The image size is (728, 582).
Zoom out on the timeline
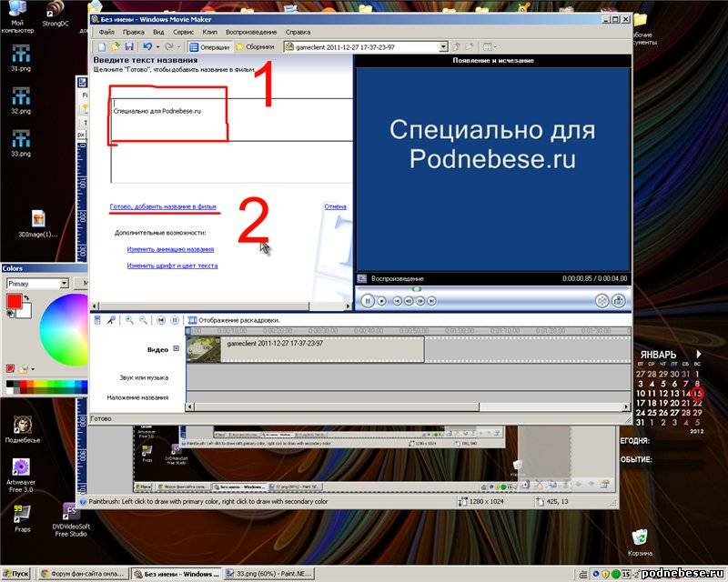tap(143, 320)
